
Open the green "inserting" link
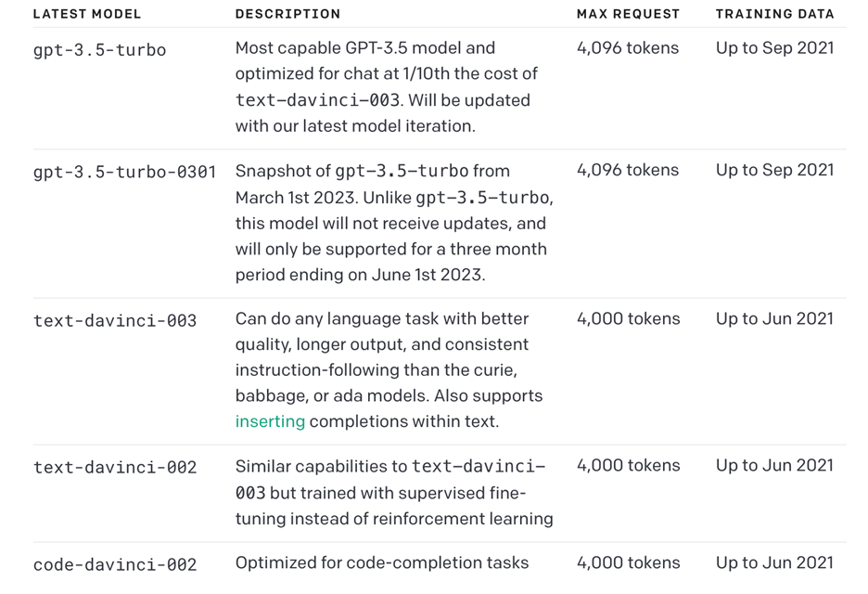(270, 421)
